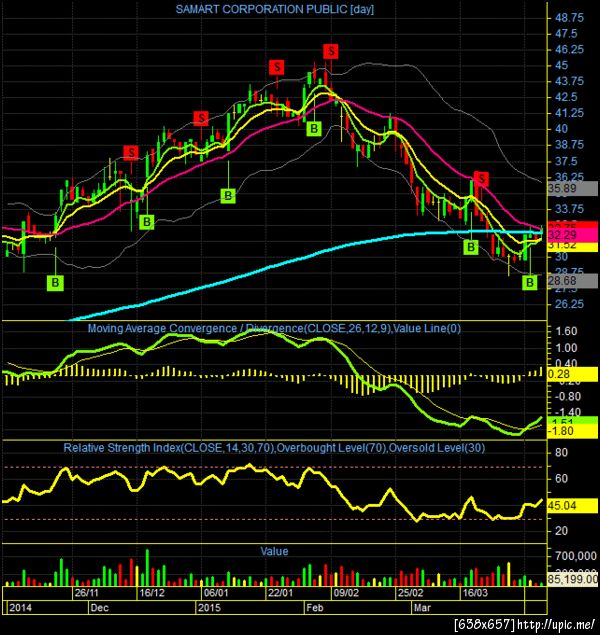Select the 42.5 price axis value
This screenshot has height=635, width=600.
[566, 97]
